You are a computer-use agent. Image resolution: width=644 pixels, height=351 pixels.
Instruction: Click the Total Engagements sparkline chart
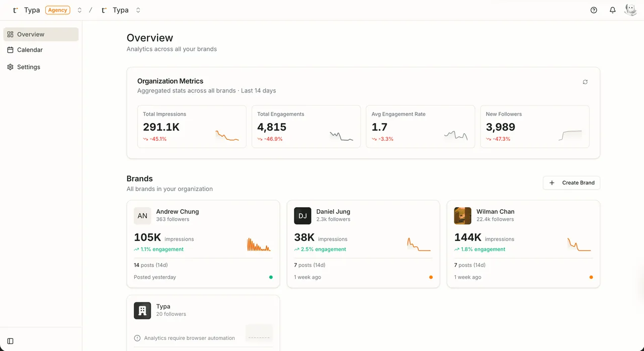coord(342,135)
